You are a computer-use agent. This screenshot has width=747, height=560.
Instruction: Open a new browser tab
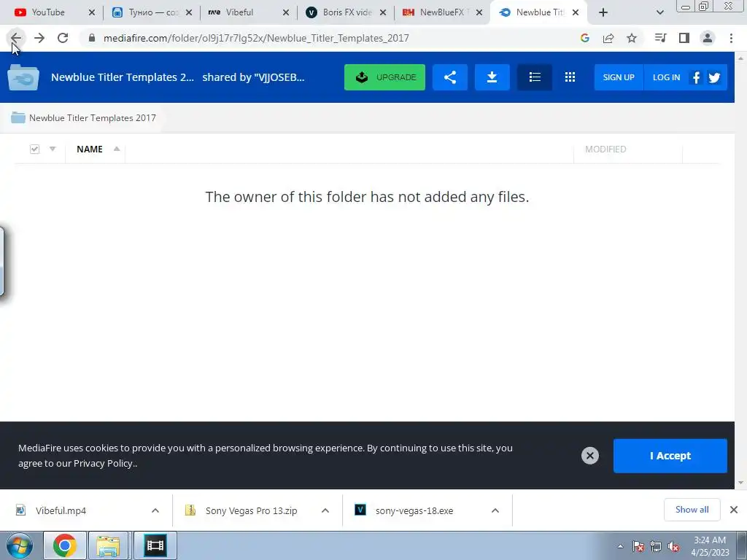coord(603,12)
